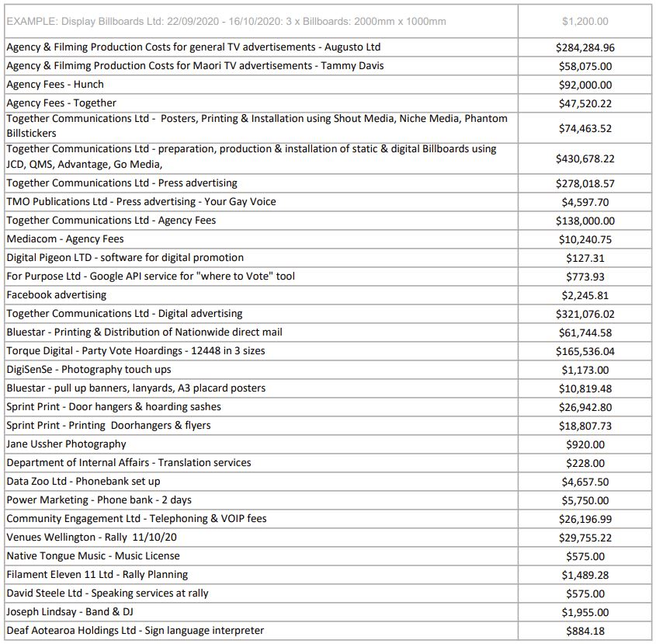The image size is (656, 644).
Task: Select 'Sprint Print - Printing Doorhangers & flyers'
Action: 109,425
